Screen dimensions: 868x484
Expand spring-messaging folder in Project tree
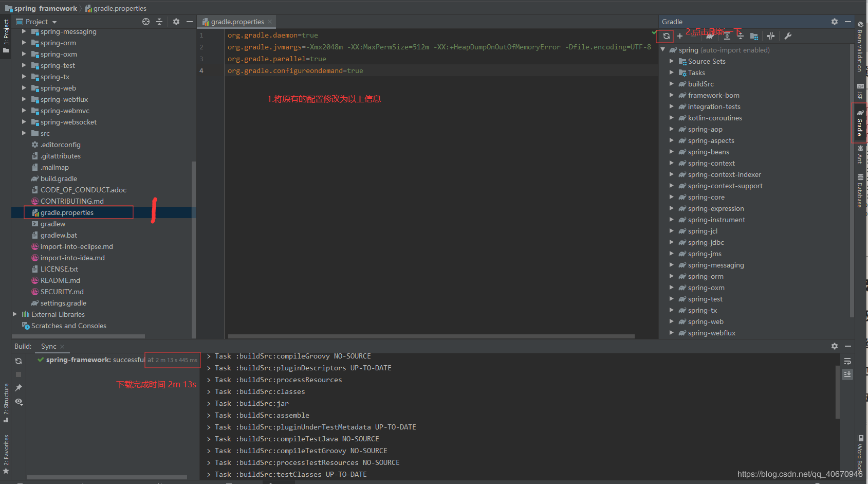[24, 31]
